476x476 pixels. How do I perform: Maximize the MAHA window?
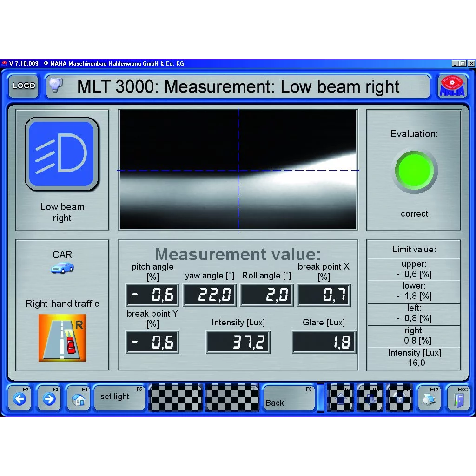pyautogui.click(x=463, y=63)
